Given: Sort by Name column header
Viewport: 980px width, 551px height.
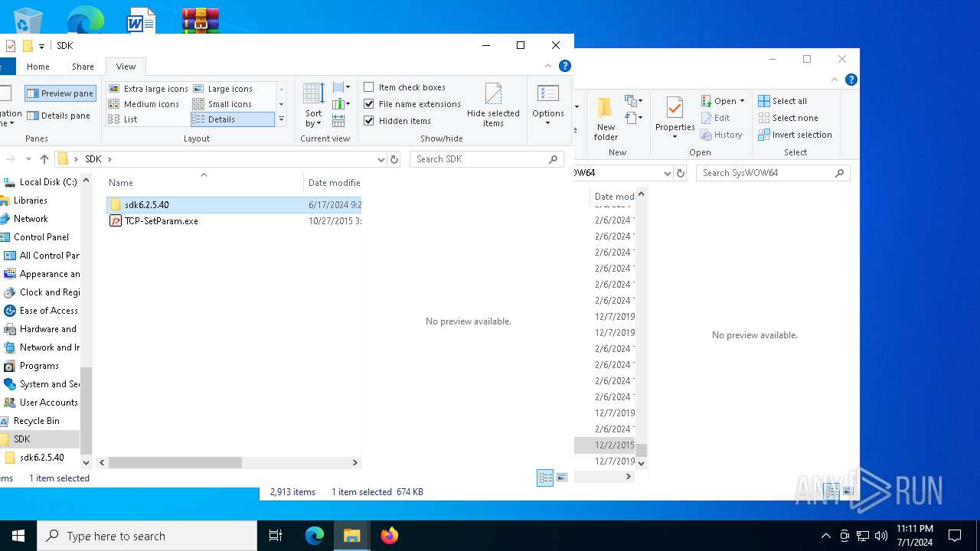Looking at the screenshot, I should [x=204, y=183].
